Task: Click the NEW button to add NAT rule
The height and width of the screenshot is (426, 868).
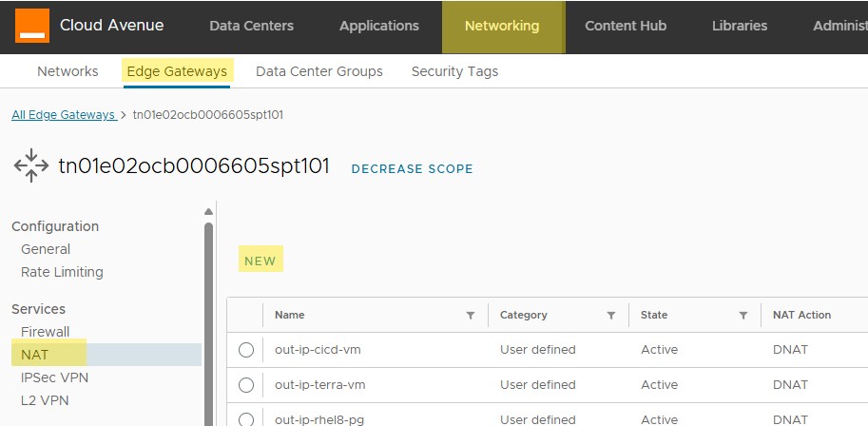Action: click(260, 261)
